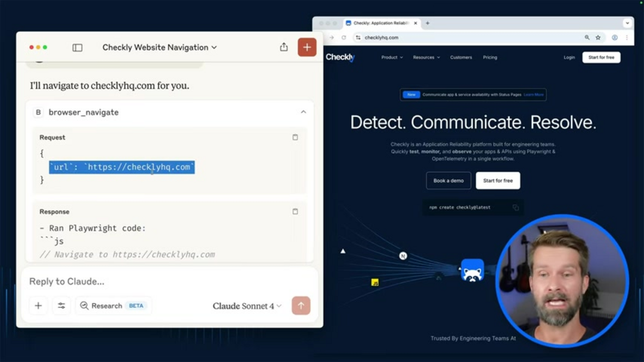The height and width of the screenshot is (362, 644).
Task: Copy the npm create checkly command
Action: (515, 208)
